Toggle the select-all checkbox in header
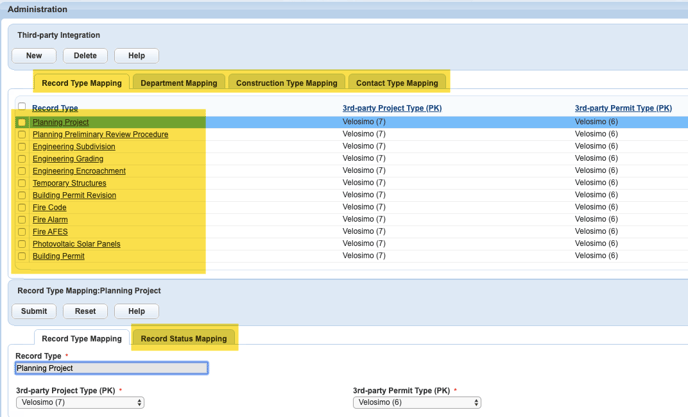This screenshot has width=688, height=417. click(22, 107)
